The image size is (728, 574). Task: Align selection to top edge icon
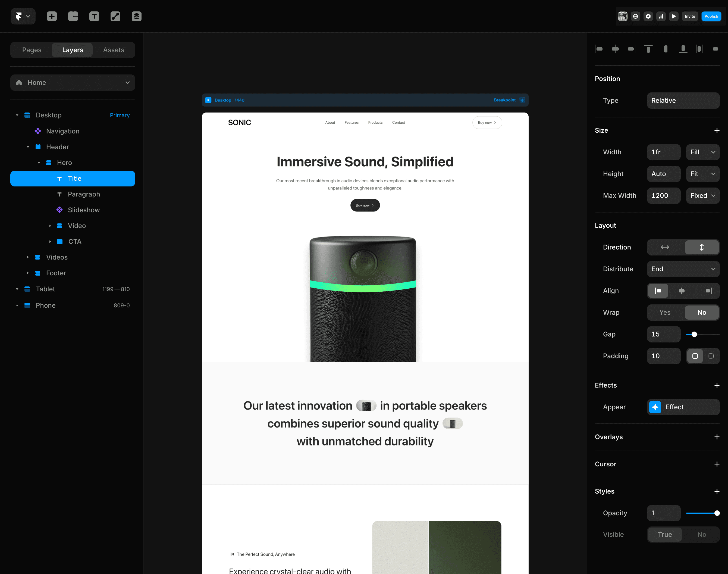coord(648,49)
